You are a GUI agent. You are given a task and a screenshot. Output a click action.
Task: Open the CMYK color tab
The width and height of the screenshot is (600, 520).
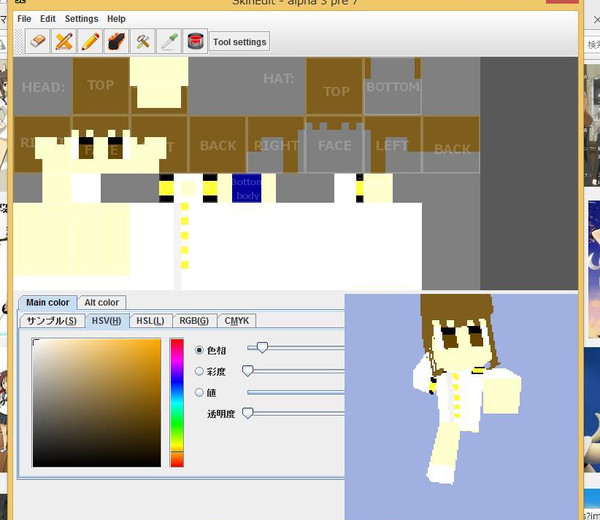[x=236, y=321]
